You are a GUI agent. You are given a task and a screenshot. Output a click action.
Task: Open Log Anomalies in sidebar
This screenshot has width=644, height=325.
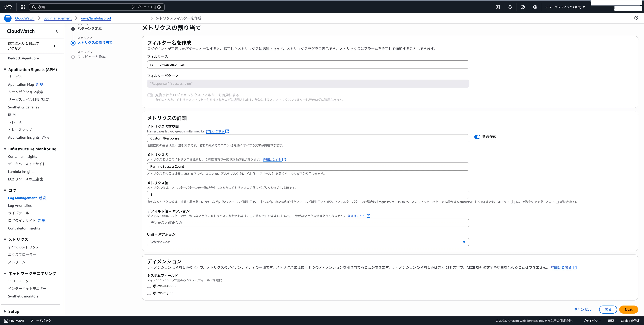20,206
